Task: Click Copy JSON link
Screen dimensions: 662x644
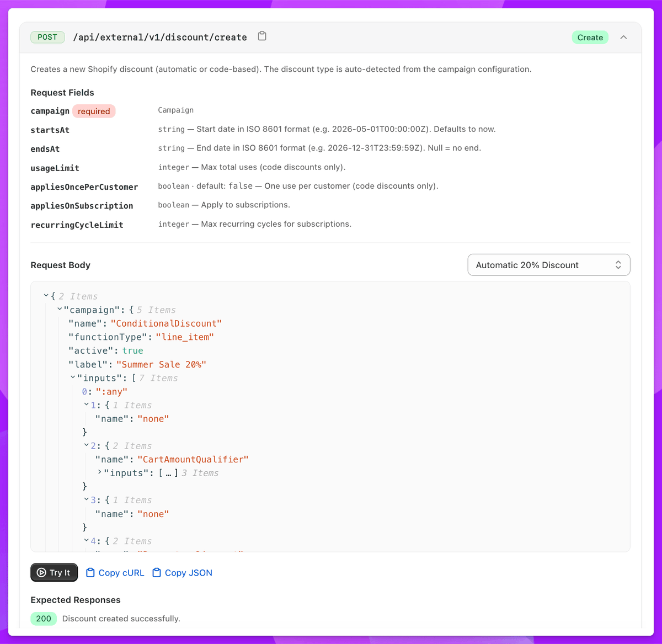Action: click(188, 573)
